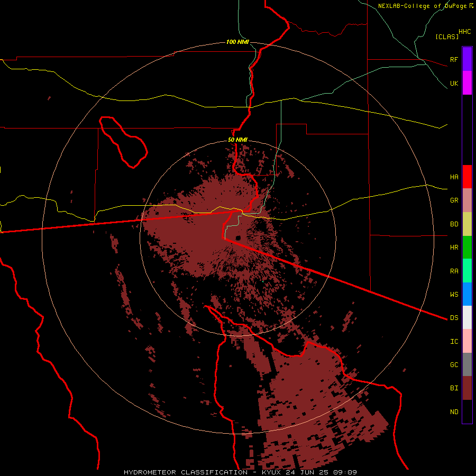This screenshot has width=476, height=476.
Task: Click the DS white legend swatch
Action: pyautogui.click(x=467, y=317)
